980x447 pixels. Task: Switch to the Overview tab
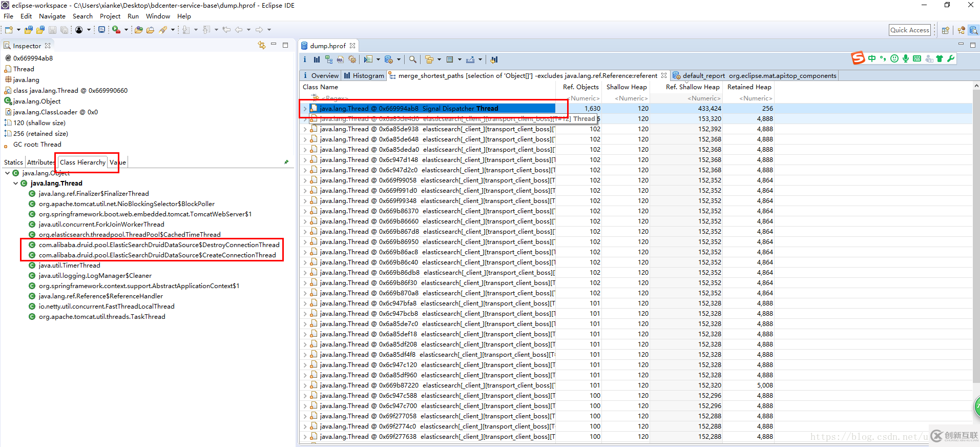point(321,75)
